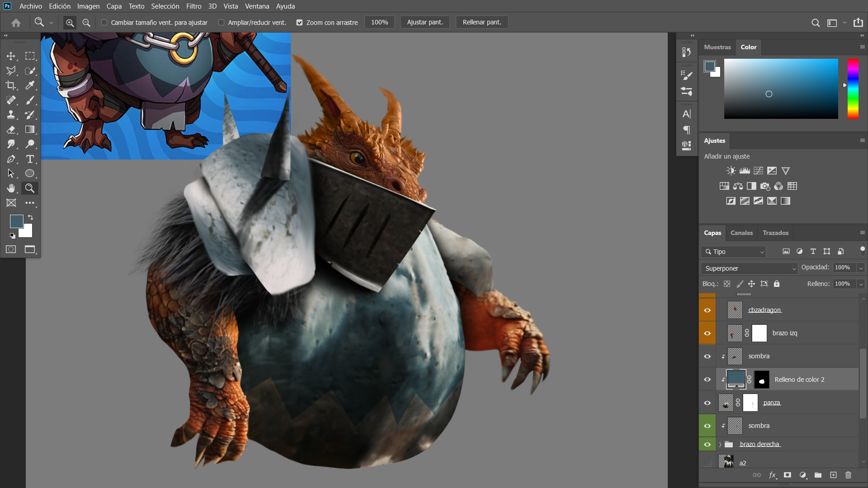The width and height of the screenshot is (868, 488).
Task: Click the 100% zoom button
Action: [379, 22]
